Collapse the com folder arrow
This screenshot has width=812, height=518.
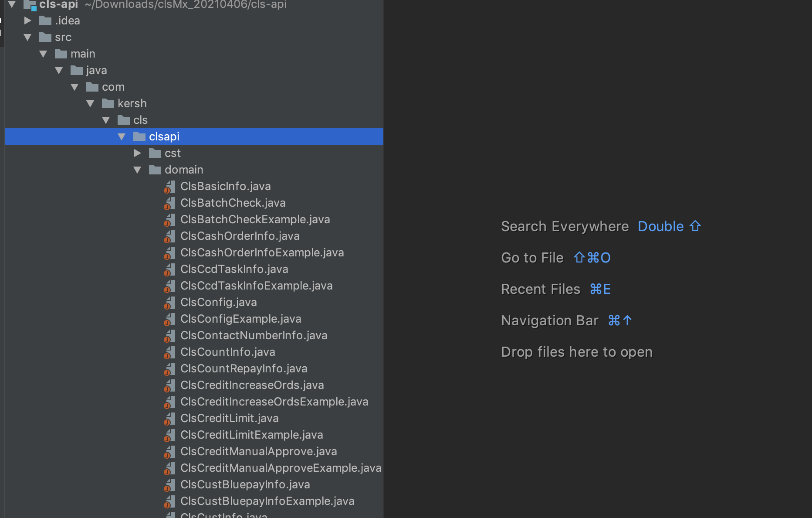[75, 87]
